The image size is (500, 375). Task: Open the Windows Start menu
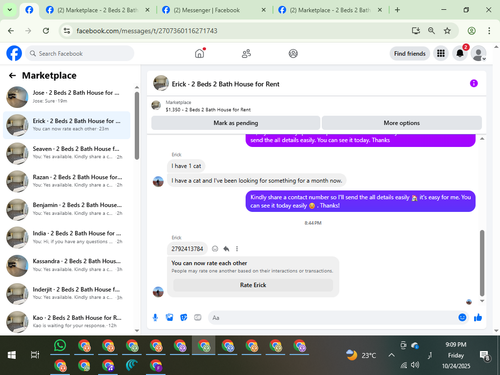tap(12, 355)
